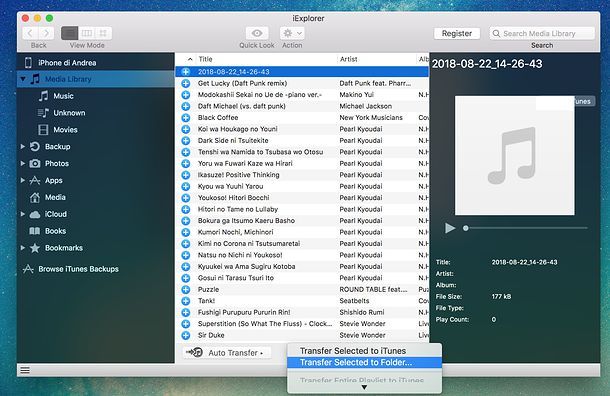The width and height of the screenshot is (610, 396).
Task: Select Ikasuze! Positive Thinking track
Action: [302, 175]
